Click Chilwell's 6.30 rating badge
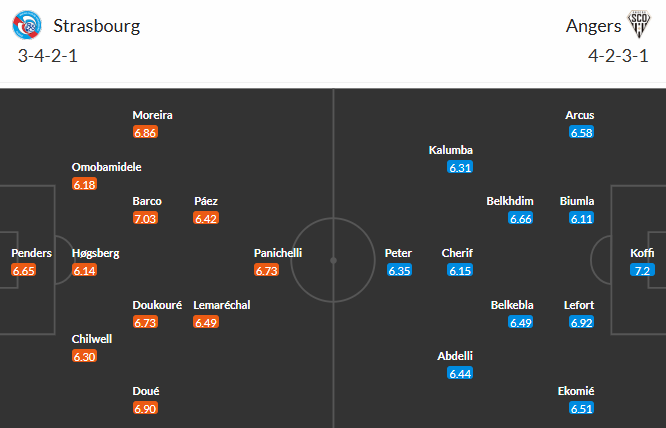Screen dimensions: 666x428 (x=85, y=356)
